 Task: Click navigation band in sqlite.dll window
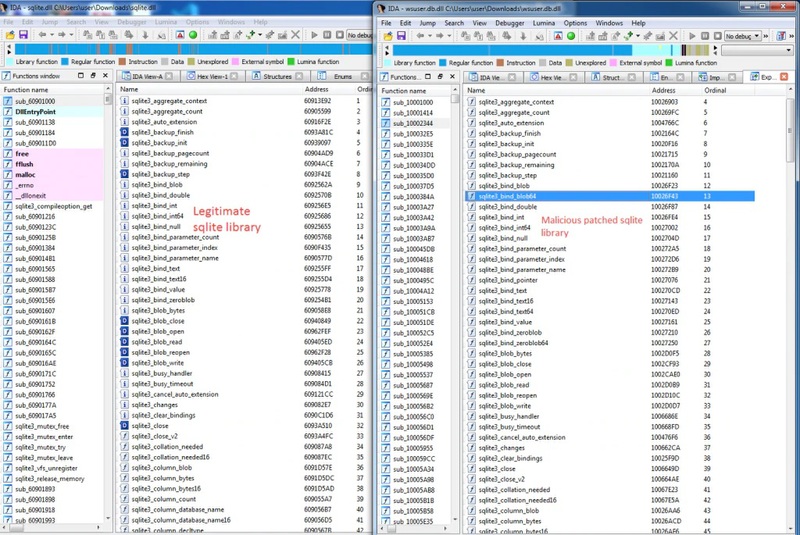coord(194,49)
